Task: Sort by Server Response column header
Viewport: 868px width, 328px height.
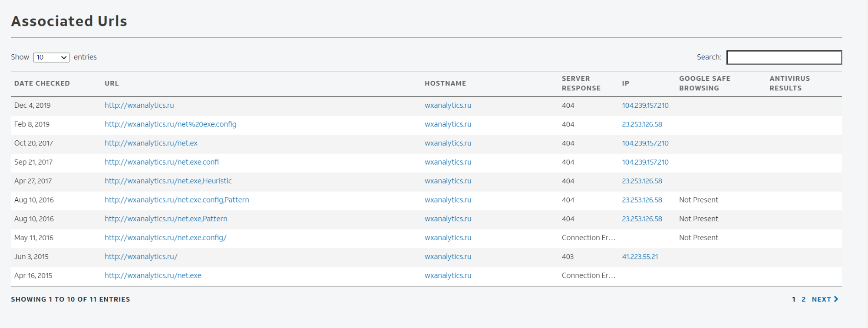Action: tap(581, 83)
